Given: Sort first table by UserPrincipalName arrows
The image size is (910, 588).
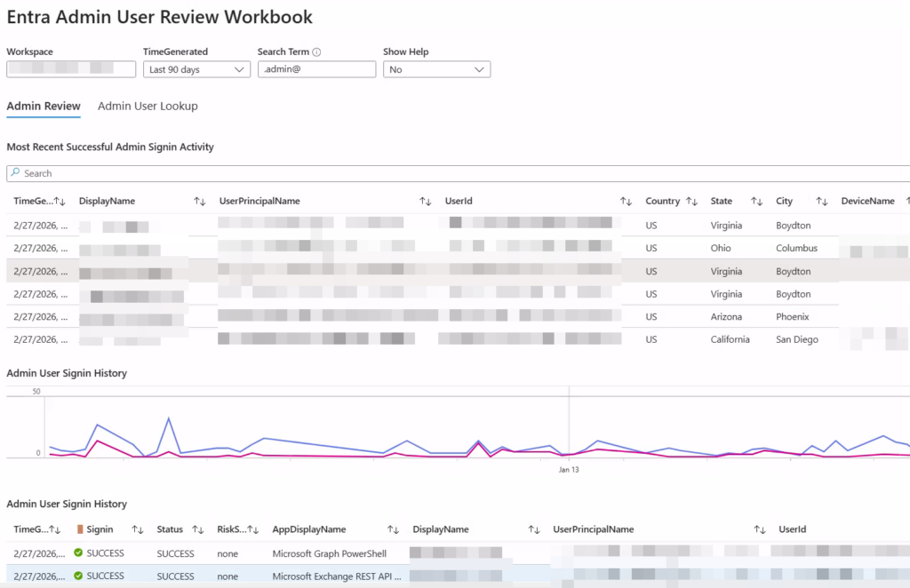Looking at the screenshot, I should click(426, 202).
